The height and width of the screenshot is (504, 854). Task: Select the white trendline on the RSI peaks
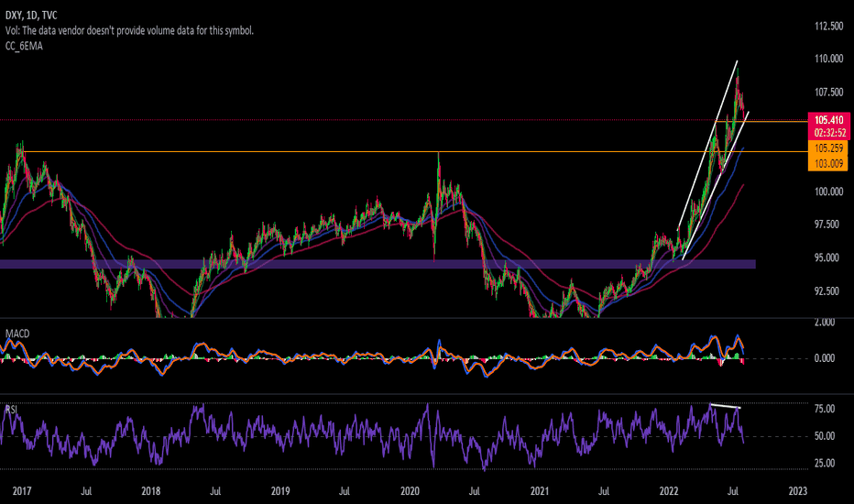tap(725, 406)
